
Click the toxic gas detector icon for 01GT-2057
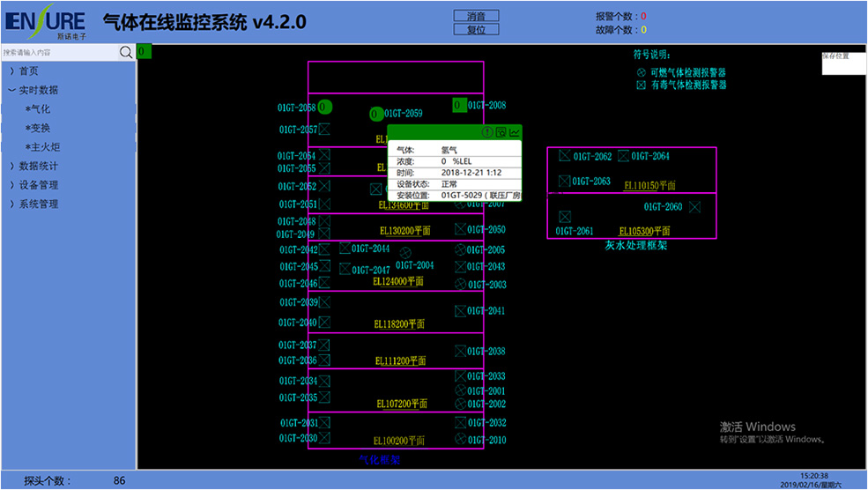324,130
